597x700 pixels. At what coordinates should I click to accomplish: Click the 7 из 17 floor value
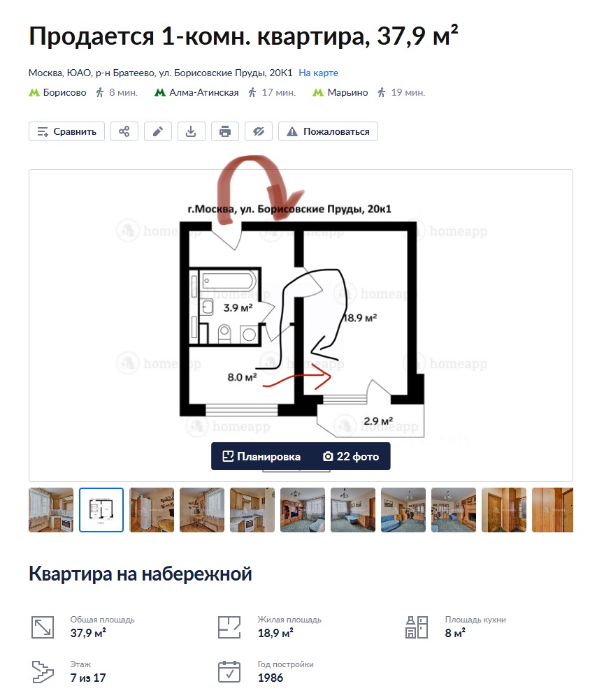(88, 678)
